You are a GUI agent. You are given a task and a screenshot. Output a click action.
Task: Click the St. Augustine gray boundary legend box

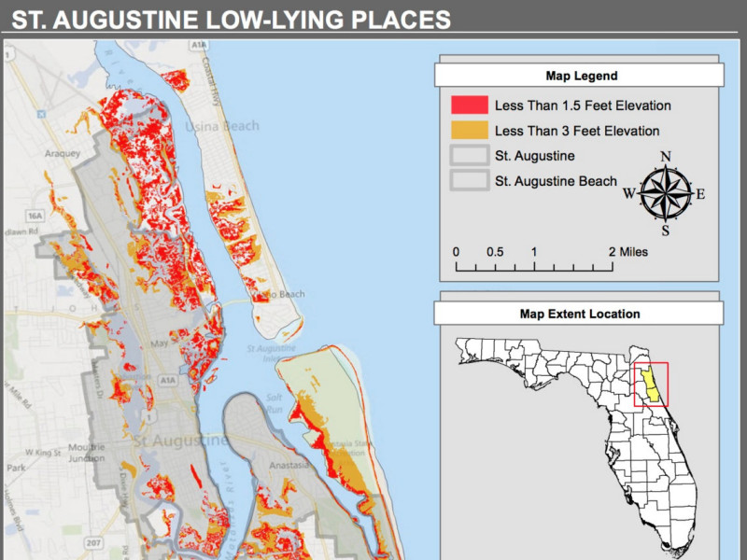click(468, 156)
